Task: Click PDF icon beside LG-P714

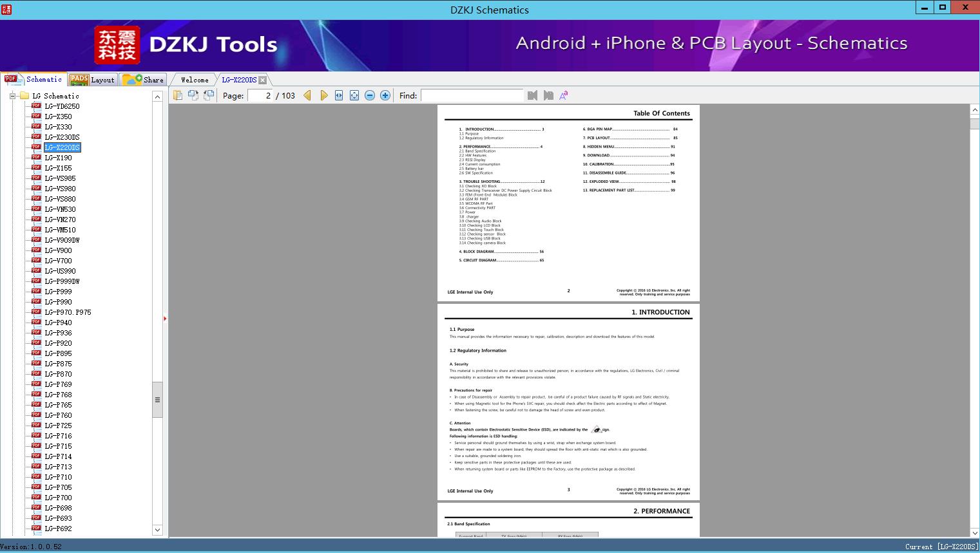Action: (36, 456)
